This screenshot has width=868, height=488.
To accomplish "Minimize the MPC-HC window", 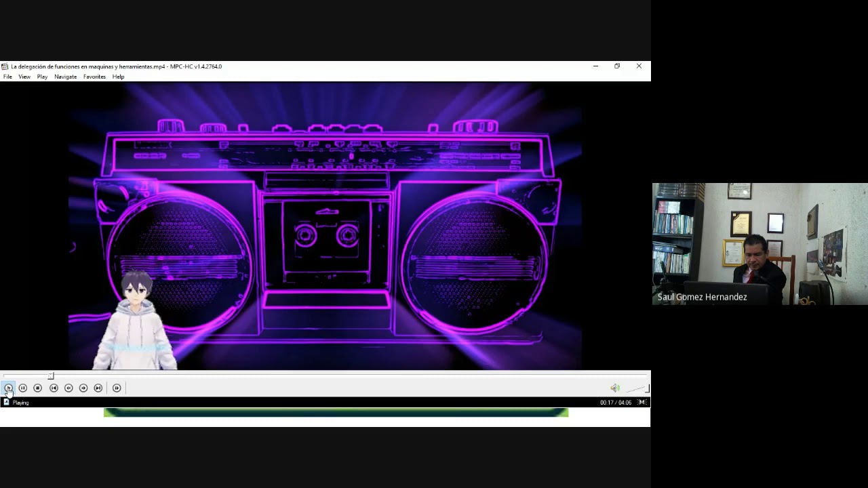I will click(595, 66).
